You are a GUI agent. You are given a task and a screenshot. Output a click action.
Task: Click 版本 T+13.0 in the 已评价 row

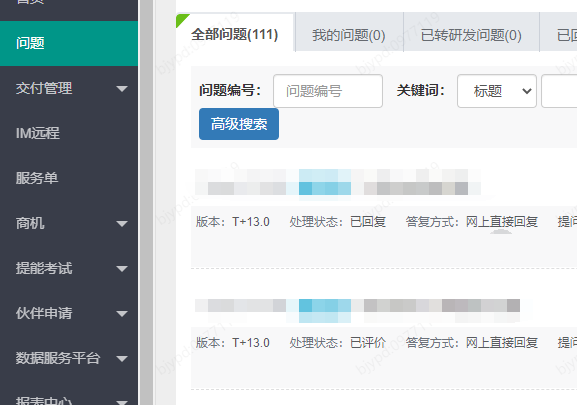click(233, 343)
